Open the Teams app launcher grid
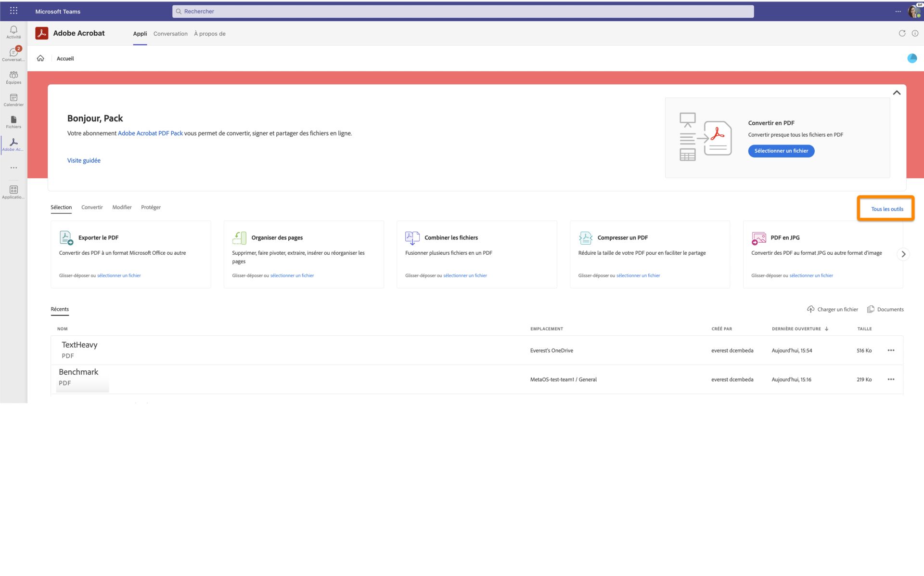Image resolution: width=924 pixels, height=576 pixels. click(13, 11)
